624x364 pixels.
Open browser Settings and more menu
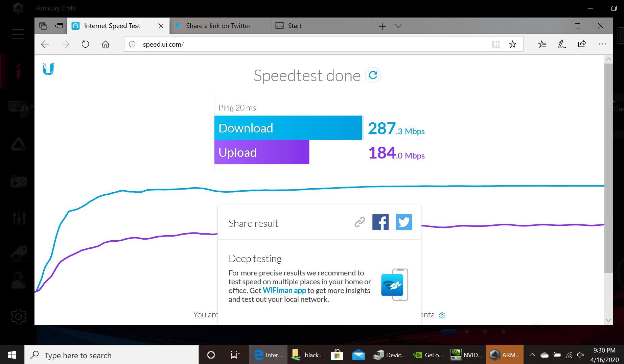602,44
